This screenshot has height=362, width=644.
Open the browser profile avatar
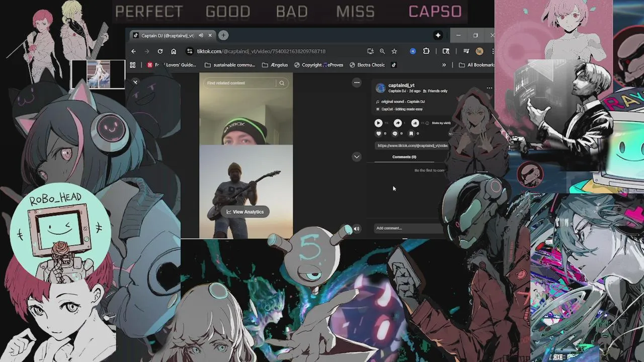(x=479, y=51)
